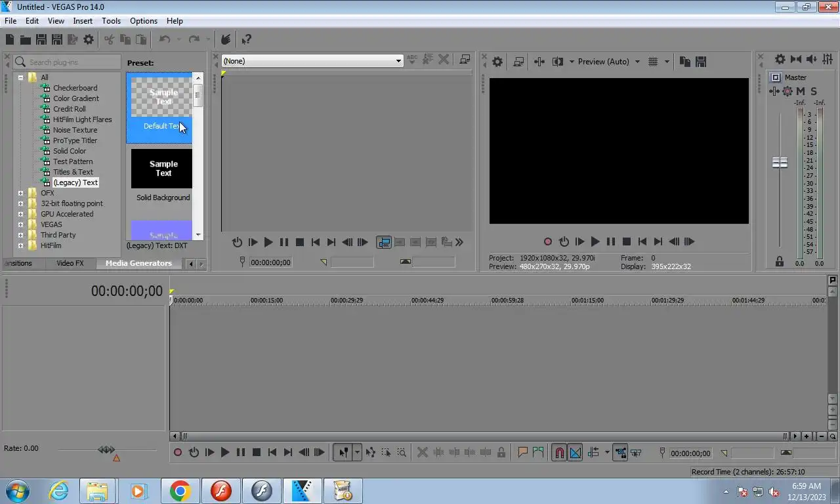This screenshot has width=840, height=504.
Task: Expand the Third Party folder
Action: 20,235
